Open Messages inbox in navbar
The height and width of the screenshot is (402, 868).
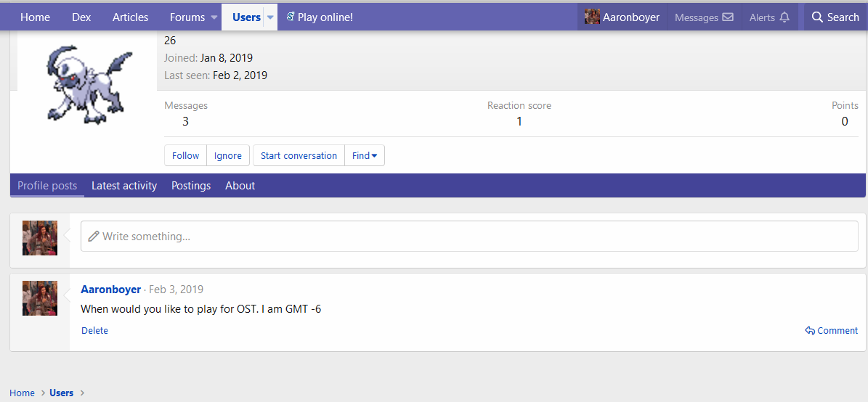(x=704, y=17)
